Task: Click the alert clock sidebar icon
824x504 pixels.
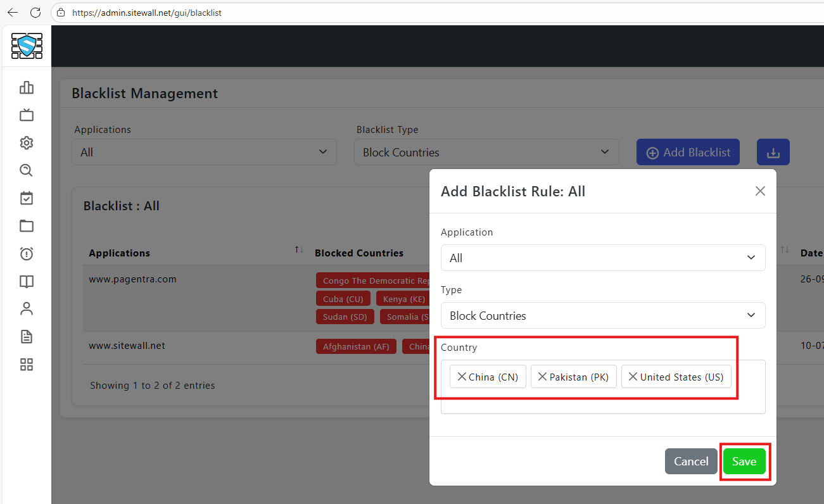Action: point(27,254)
